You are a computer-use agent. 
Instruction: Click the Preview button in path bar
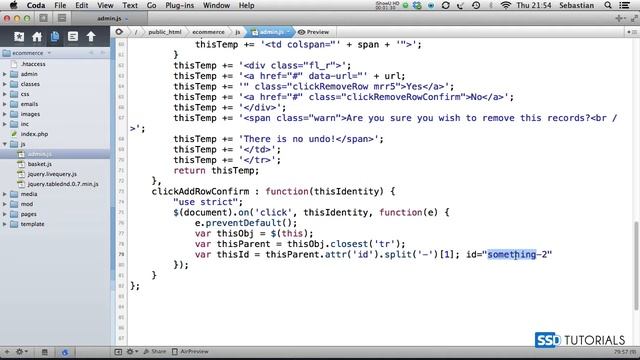point(313,32)
